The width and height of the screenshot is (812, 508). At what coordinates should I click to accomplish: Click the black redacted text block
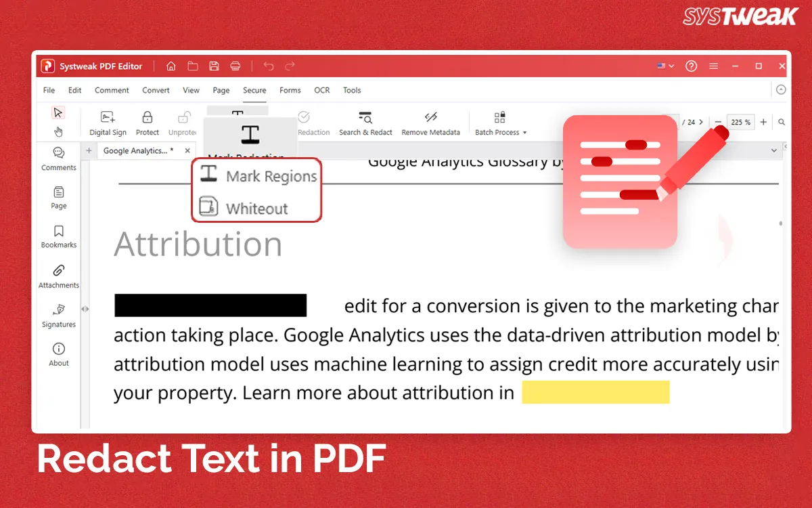[210, 305]
